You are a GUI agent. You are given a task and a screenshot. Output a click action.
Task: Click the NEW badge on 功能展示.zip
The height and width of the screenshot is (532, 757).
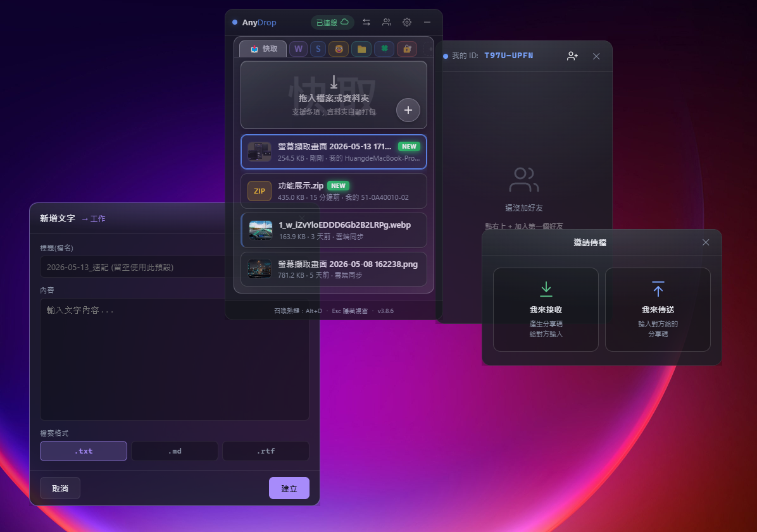[x=338, y=186]
